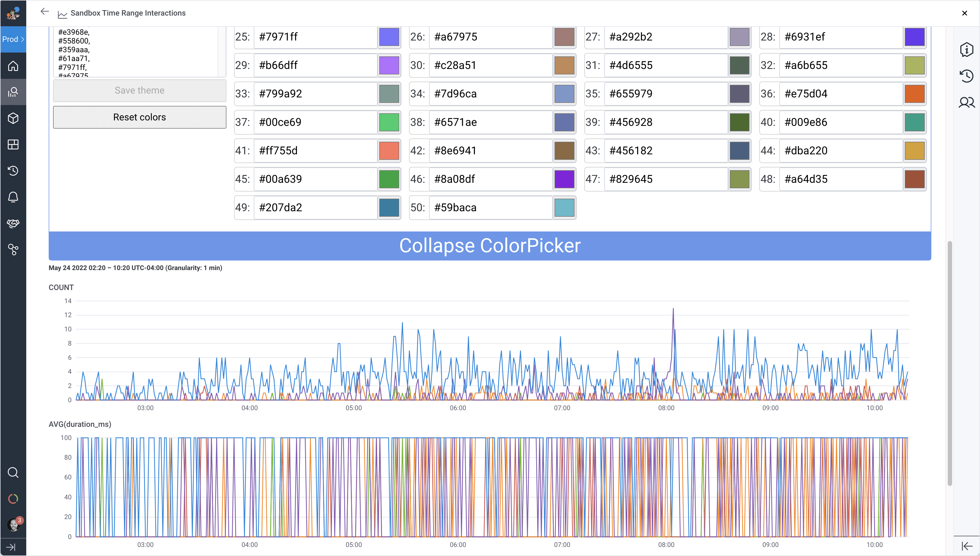Collapse the ColorPicker section
Viewport: 980px width, 556px height.
point(490,245)
